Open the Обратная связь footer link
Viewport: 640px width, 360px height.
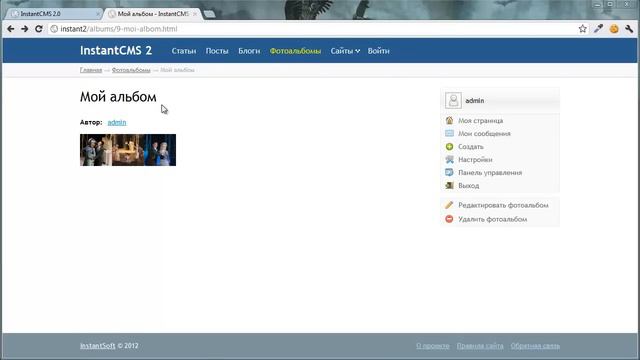click(x=535, y=346)
